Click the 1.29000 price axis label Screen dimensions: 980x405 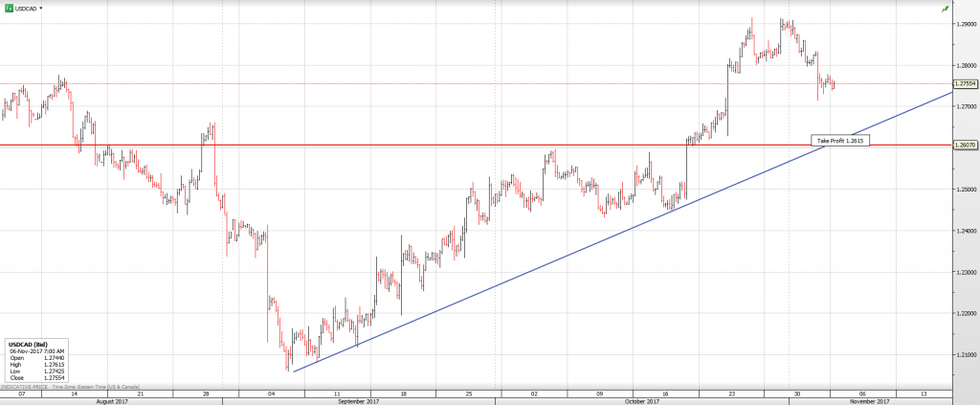click(x=965, y=24)
